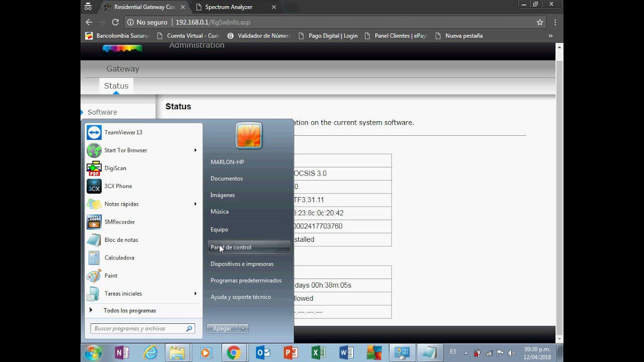644x362 pixels.
Task: Open Tareas iniciales
Action: tap(144, 294)
